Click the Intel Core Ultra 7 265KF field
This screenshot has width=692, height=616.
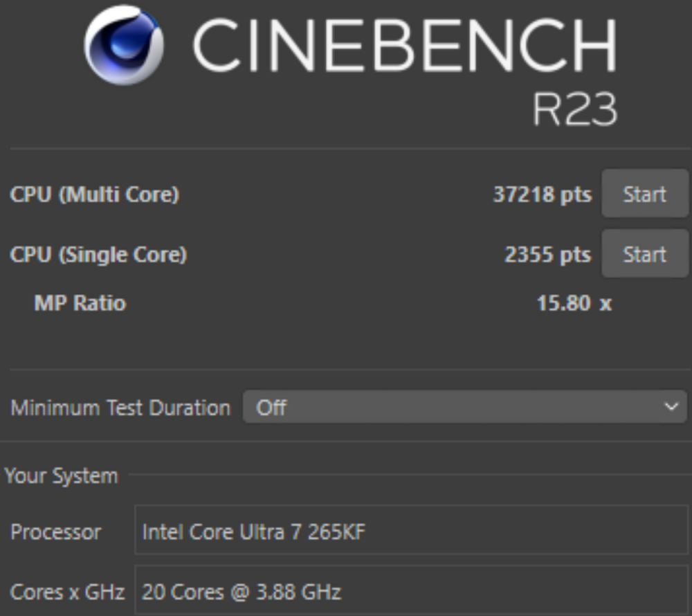[x=411, y=532]
